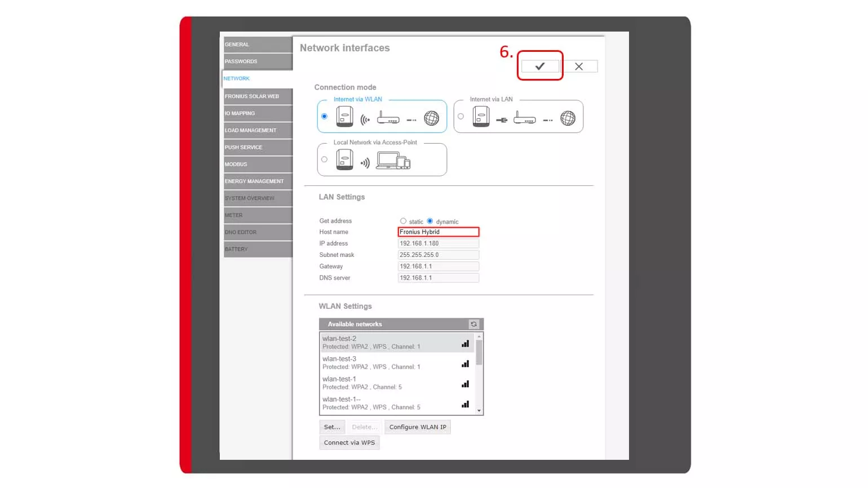Refresh the Available networks list
The image size is (868, 488).
473,325
